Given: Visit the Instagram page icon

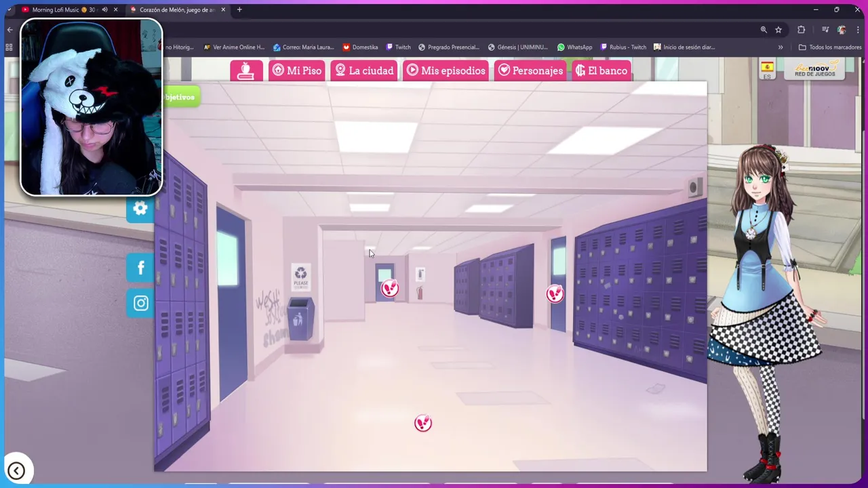Looking at the screenshot, I should (x=140, y=303).
